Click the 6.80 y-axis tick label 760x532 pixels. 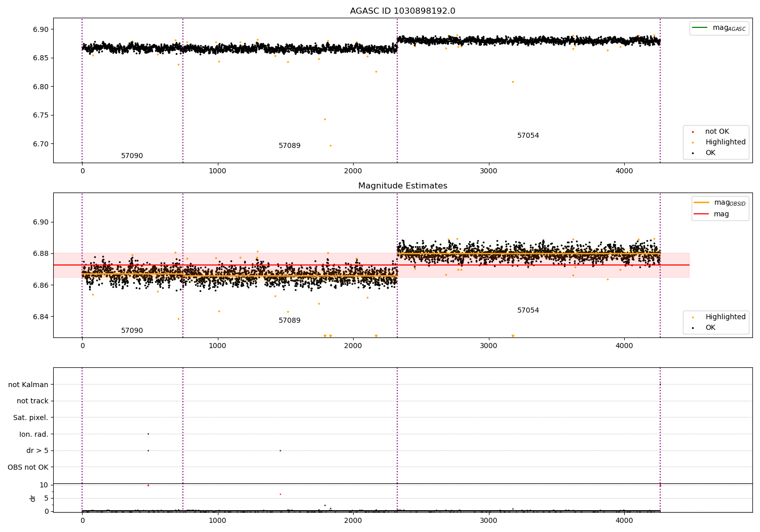tap(40, 87)
